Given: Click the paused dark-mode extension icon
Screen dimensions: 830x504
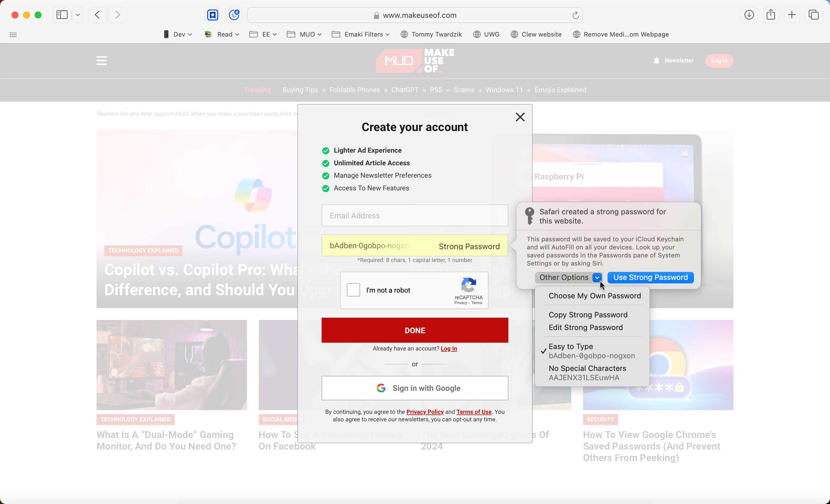Looking at the screenshot, I should click(x=234, y=15).
